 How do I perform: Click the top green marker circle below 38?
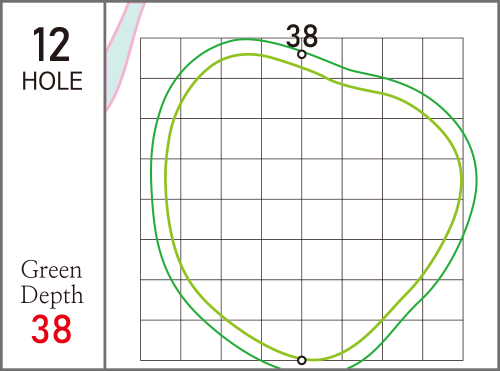[302, 54]
